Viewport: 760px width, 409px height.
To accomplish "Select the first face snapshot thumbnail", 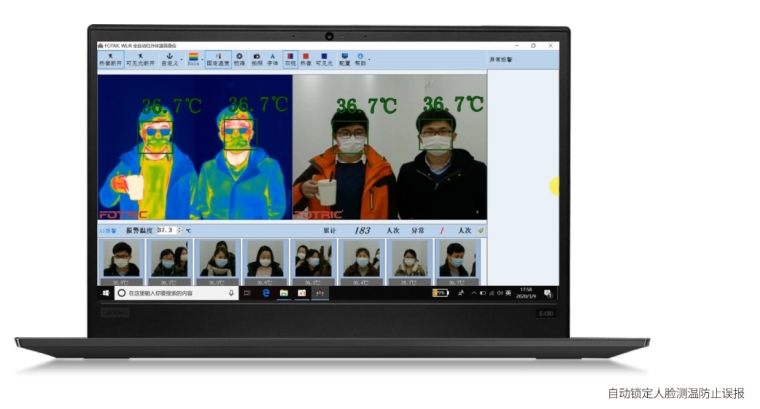I will tap(121, 260).
